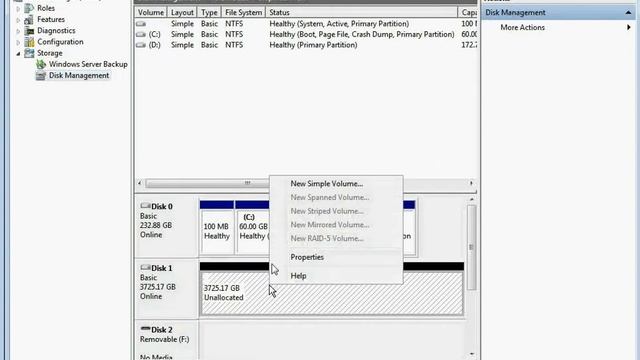Click the Diagnostics node icon
Screen dimensions: 640x360
[29, 31]
